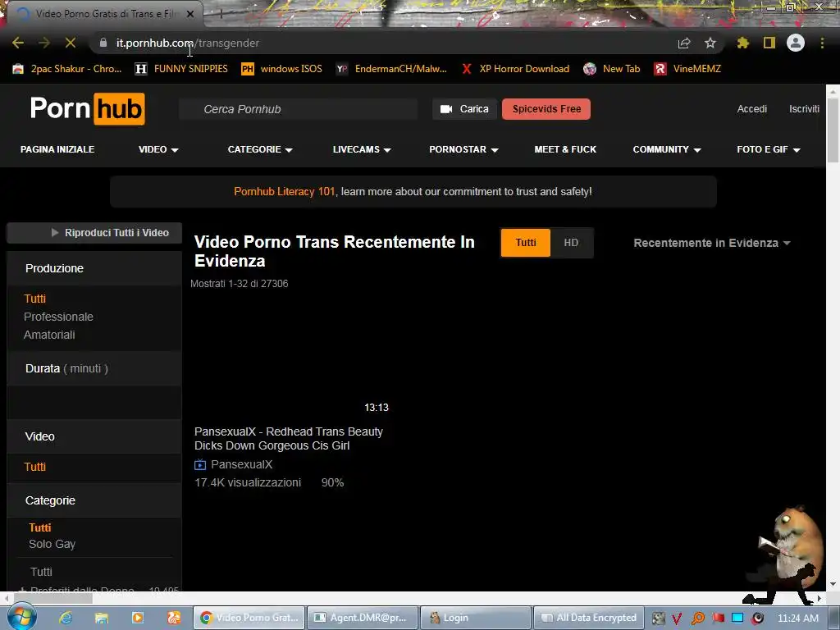Image resolution: width=840 pixels, height=630 pixels.
Task: Focus the Cerca search field
Action: (299, 109)
